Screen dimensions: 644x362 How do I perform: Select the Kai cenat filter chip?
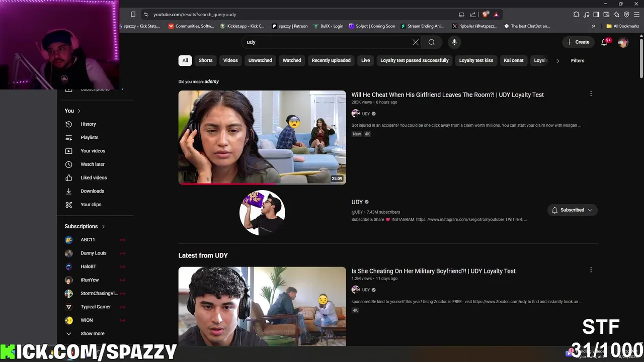coord(514,60)
